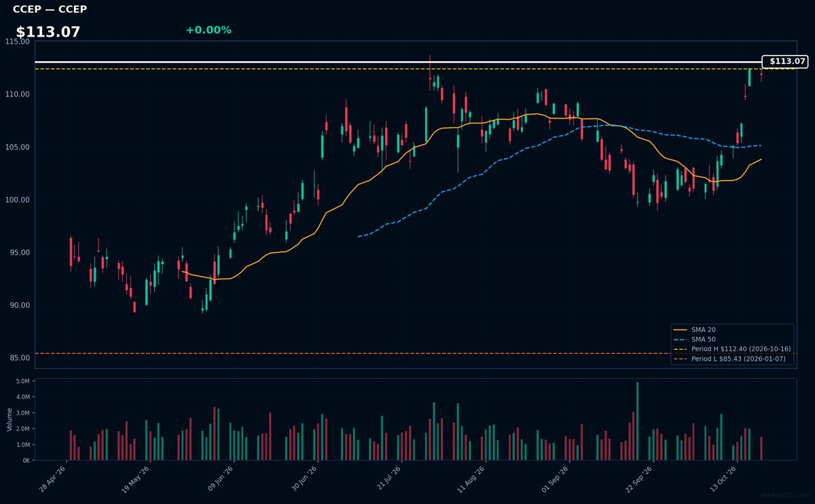Viewport: 815px width, 504px height.
Task: Click Period H $112.40 legend entry
Action: click(732, 348)
